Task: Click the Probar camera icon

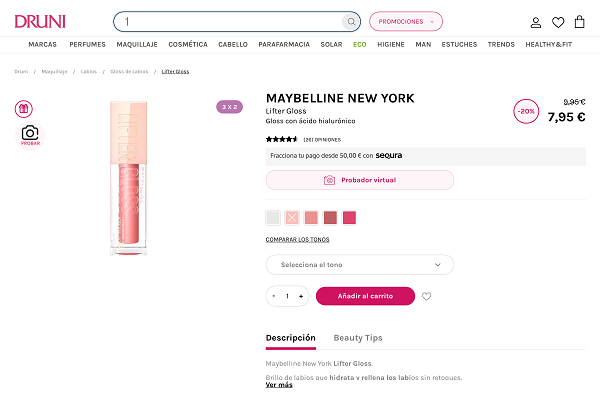Action: (x=30, y=133)
